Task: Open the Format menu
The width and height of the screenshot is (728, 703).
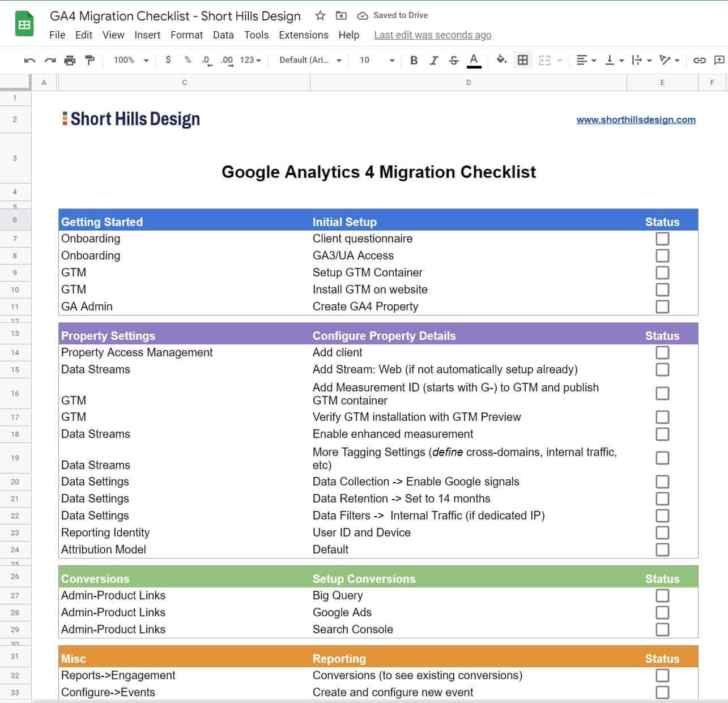Action: 186,35
